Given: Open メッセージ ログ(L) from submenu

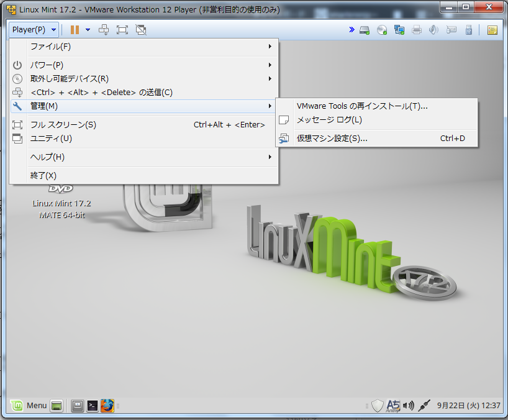Looking at the screenshot, I should tap(377, 120).
